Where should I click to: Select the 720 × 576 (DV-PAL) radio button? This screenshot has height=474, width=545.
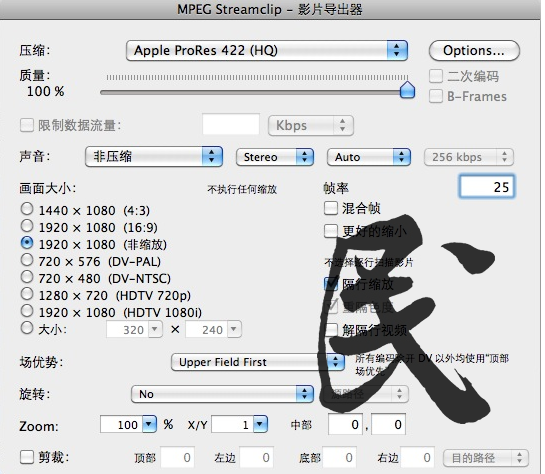click(27, 260)
